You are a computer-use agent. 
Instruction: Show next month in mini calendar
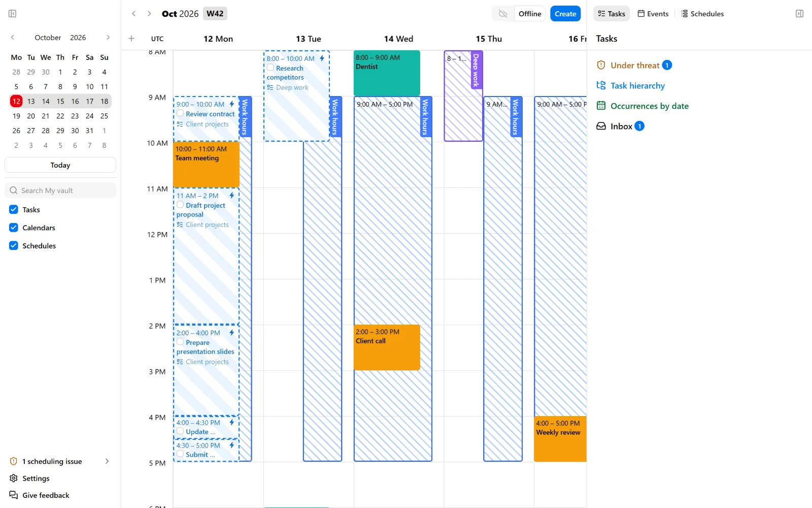tap(108, 38)
